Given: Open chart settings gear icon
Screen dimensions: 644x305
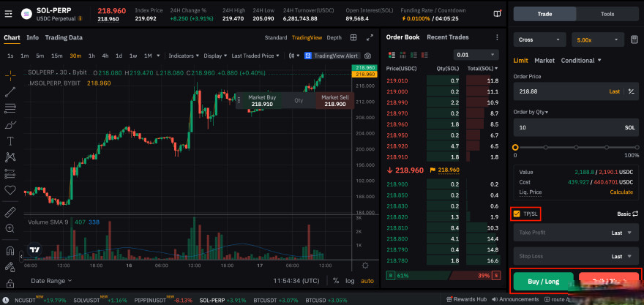Looking at the screenshot, I should tap(365, 266).
